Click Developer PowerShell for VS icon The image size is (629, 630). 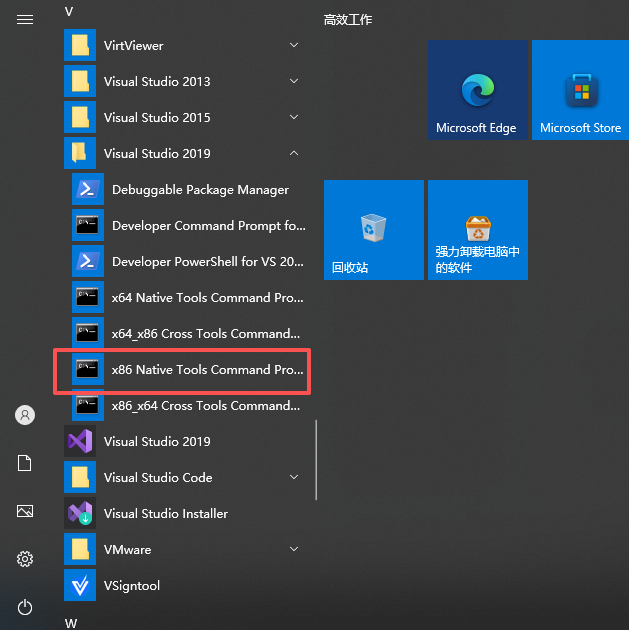(88, 261)
